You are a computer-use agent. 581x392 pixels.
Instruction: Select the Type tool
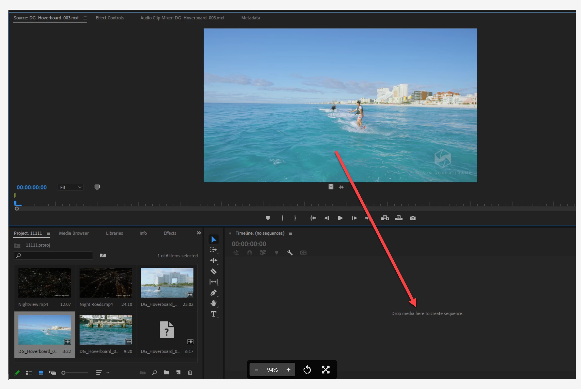pyautogui.click(x=213, y=314)
